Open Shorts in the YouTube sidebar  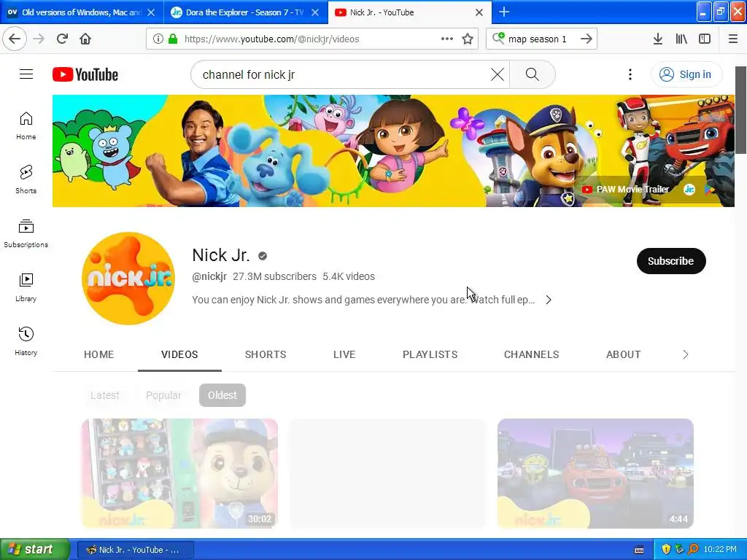pos(26,179)
